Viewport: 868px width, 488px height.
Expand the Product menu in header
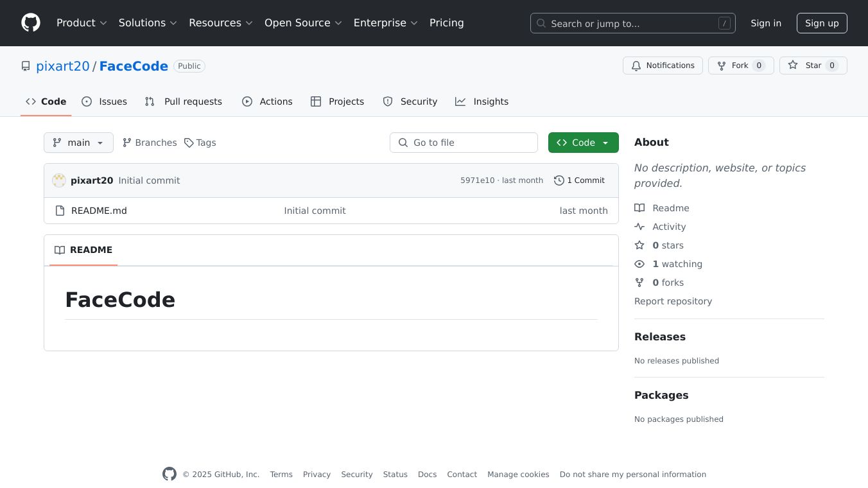point(82,23)
